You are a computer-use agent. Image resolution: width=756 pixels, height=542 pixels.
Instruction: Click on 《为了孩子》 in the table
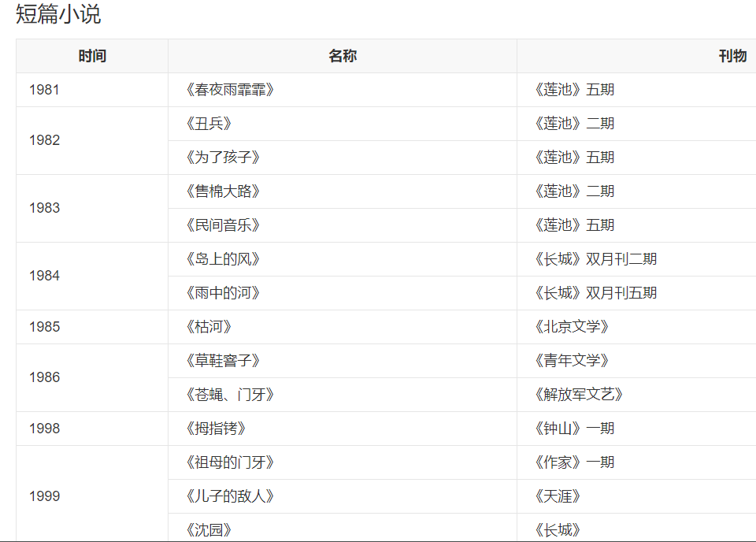coord(223,158)
